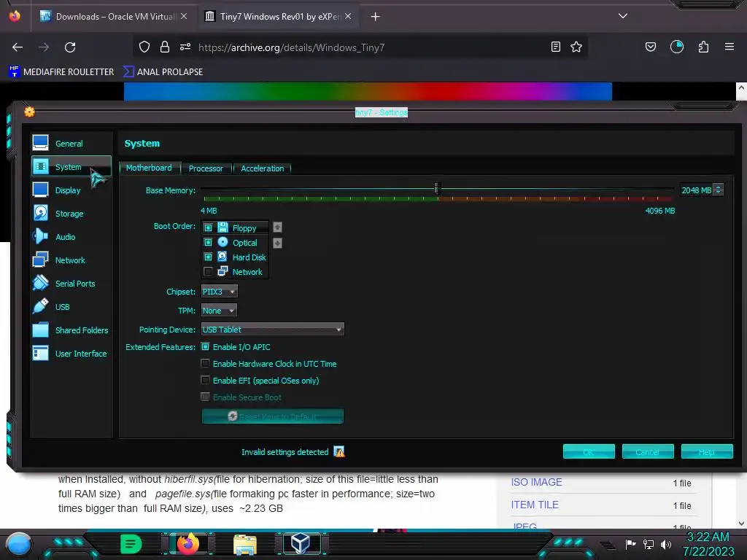The height and width of the screenshot is (560, 747).
Task: Open General settings icon in sidebar
Action: tap(41, 142)
